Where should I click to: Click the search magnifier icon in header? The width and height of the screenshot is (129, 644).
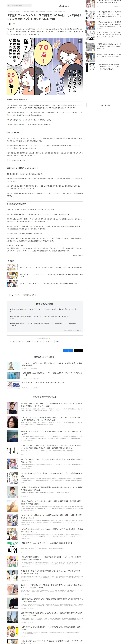tap(29, 5)
